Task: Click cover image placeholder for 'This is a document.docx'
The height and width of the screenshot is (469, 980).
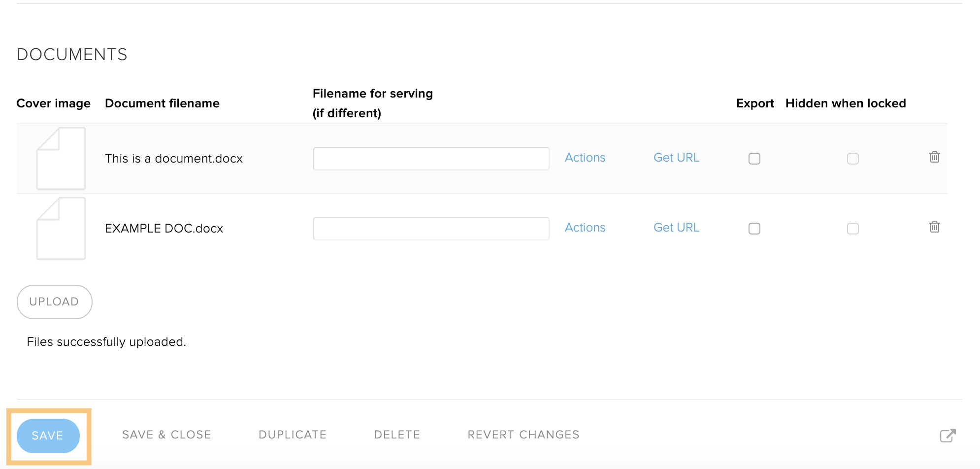Action: (61, 159)
